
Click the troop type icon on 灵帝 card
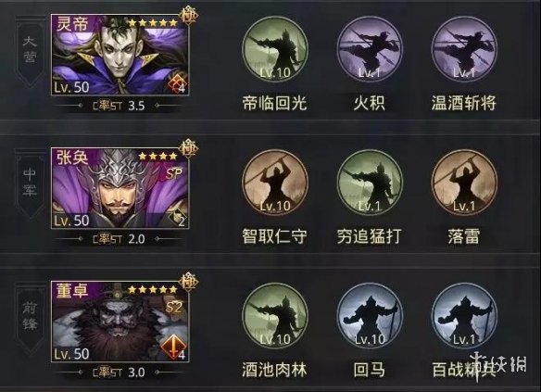point(175,83)
